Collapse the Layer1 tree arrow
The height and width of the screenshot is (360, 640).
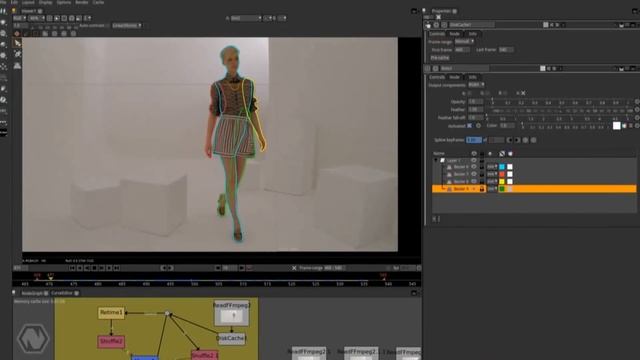click(436, 160)
